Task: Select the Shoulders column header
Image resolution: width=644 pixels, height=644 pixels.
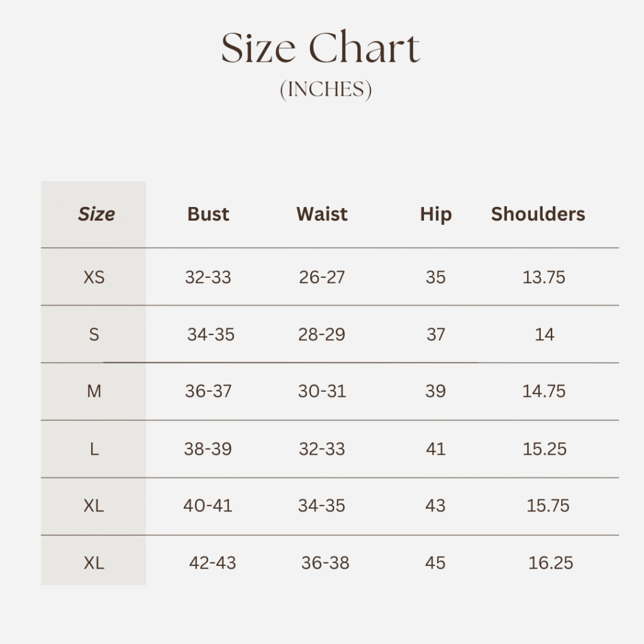Action: tap(538, 214)
